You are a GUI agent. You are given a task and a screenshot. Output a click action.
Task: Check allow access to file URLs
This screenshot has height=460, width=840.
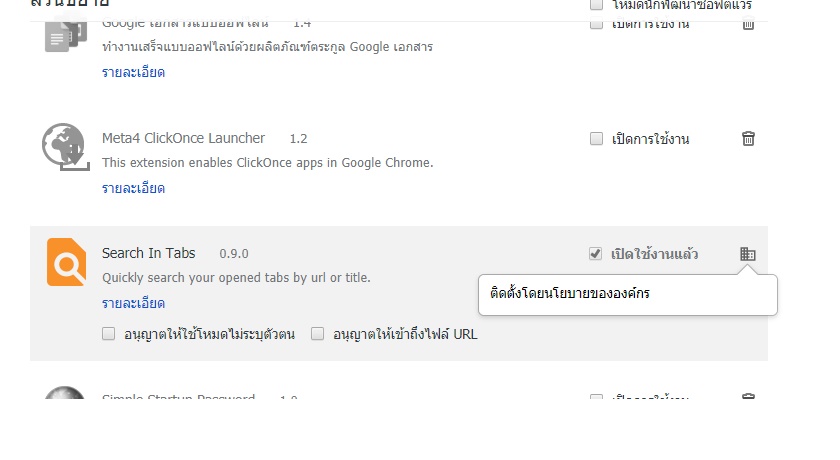pos(317,334)
